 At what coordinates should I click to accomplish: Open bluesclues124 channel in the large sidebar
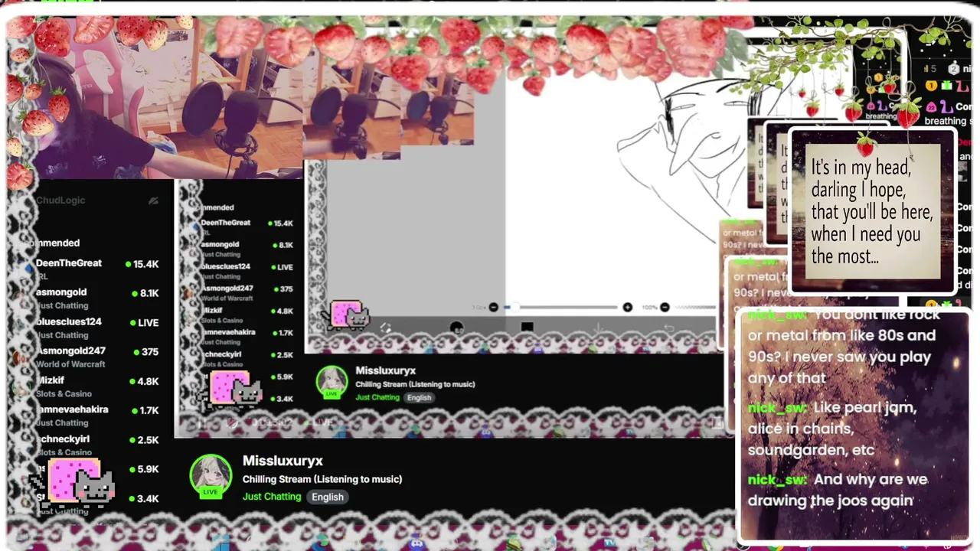click(68, 322)
